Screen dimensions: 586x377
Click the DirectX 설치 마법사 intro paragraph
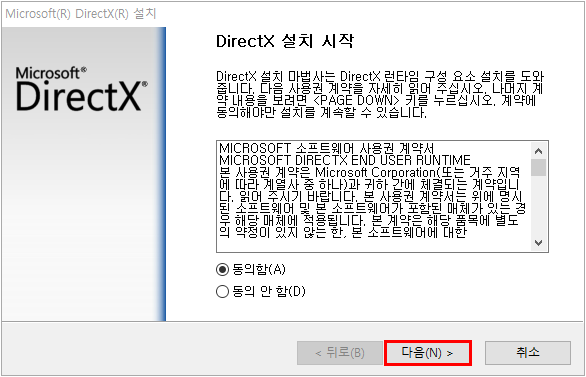[380, 94]
